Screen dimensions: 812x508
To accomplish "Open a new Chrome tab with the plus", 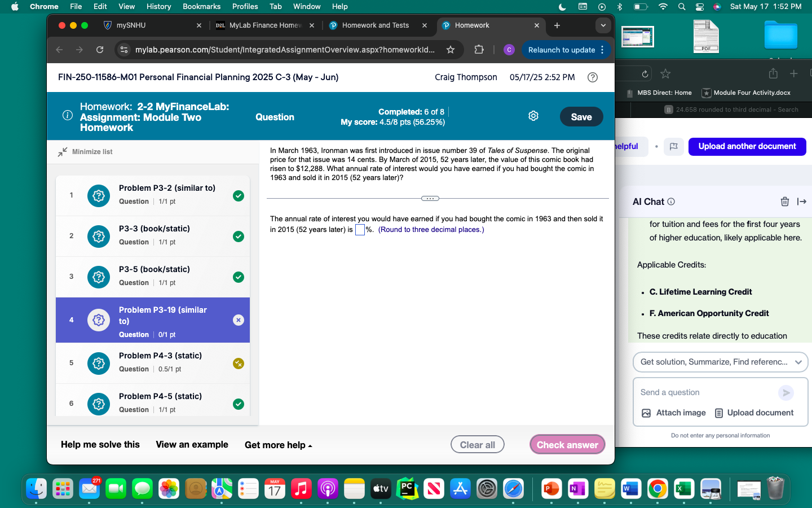I will tap(557, 25).
